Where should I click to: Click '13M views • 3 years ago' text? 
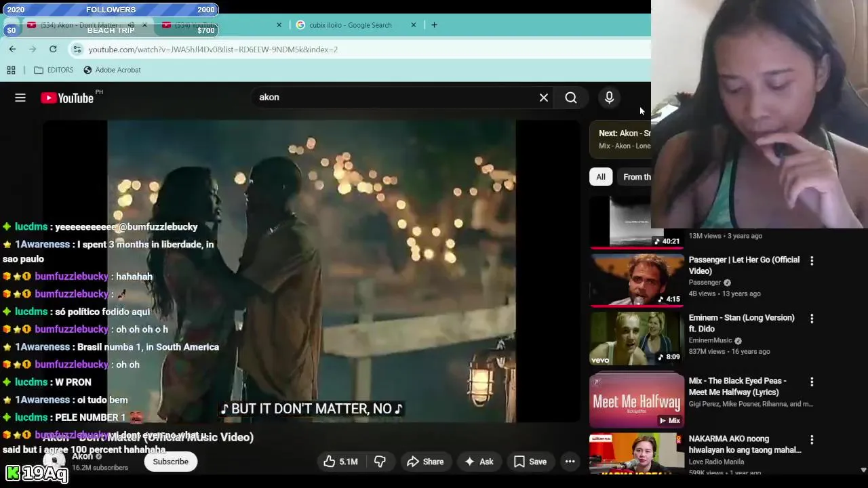pyautogui.click(x=726, y=236)
